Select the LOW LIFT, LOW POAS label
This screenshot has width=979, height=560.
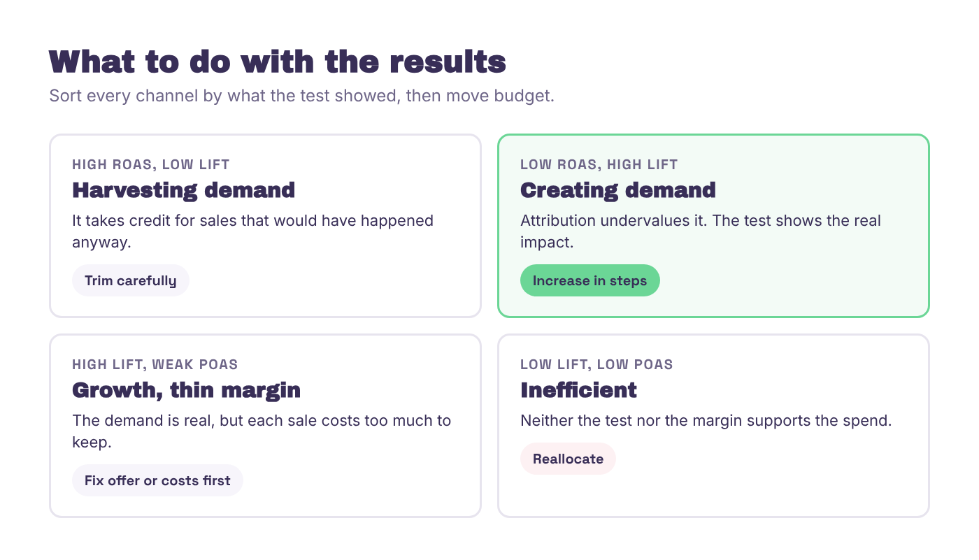tap(596, 365)
